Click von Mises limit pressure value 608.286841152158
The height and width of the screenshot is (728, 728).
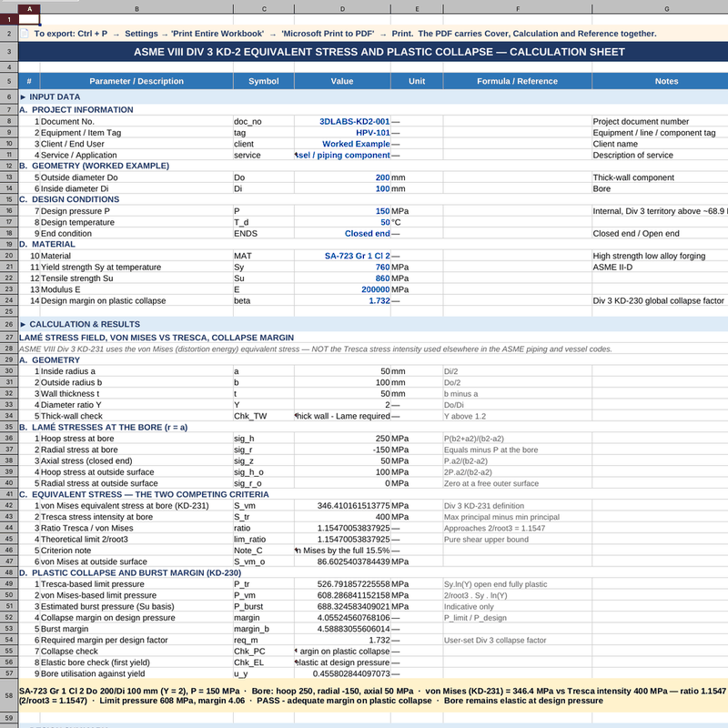pyautogui.click(x=353, y=595)
